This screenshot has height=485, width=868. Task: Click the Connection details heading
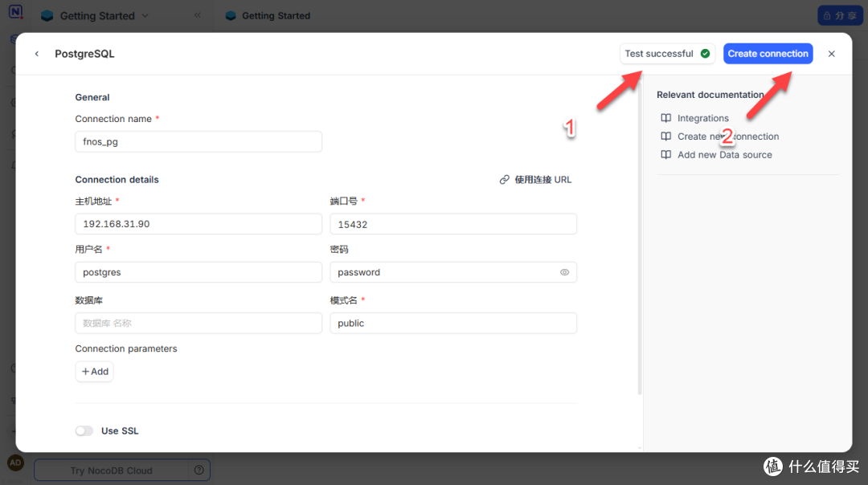pyautogui.click(x=117, y=180)
